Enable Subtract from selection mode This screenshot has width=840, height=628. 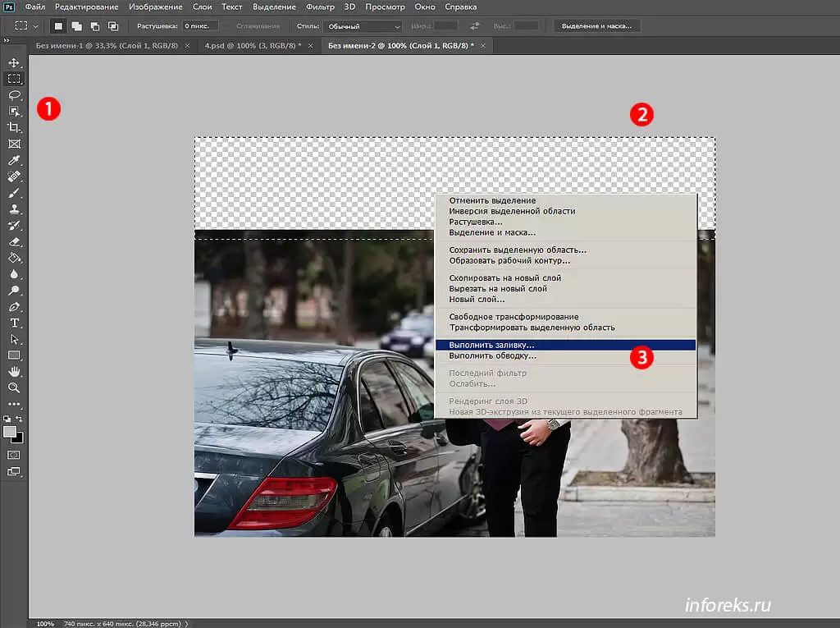tap(94, 26)
